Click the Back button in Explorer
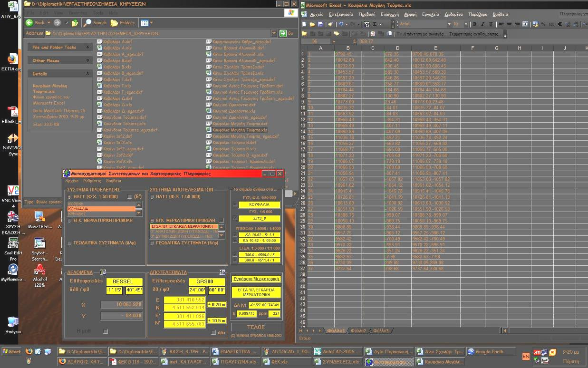 (36, 22)
